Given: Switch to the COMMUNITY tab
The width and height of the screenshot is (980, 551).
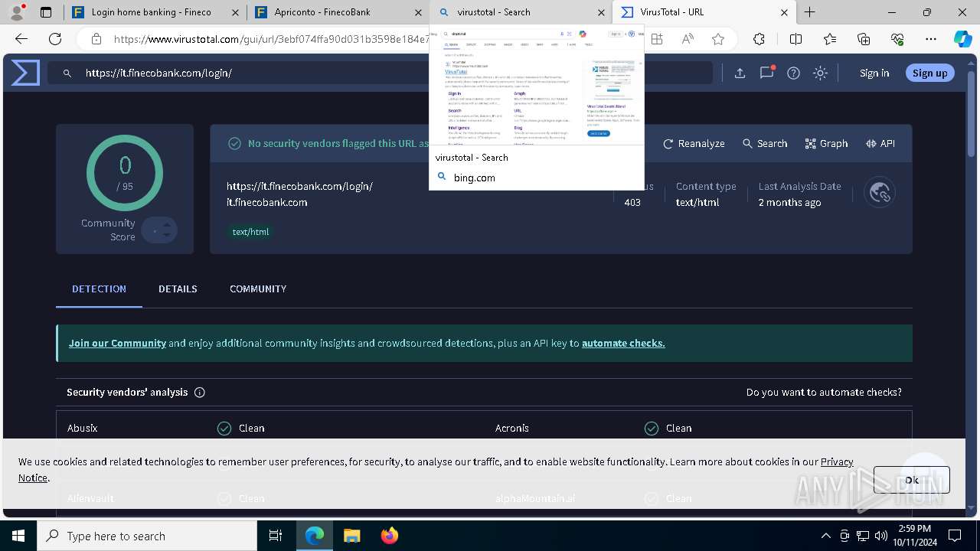Looking at the screenshot, I should [258, 289].
